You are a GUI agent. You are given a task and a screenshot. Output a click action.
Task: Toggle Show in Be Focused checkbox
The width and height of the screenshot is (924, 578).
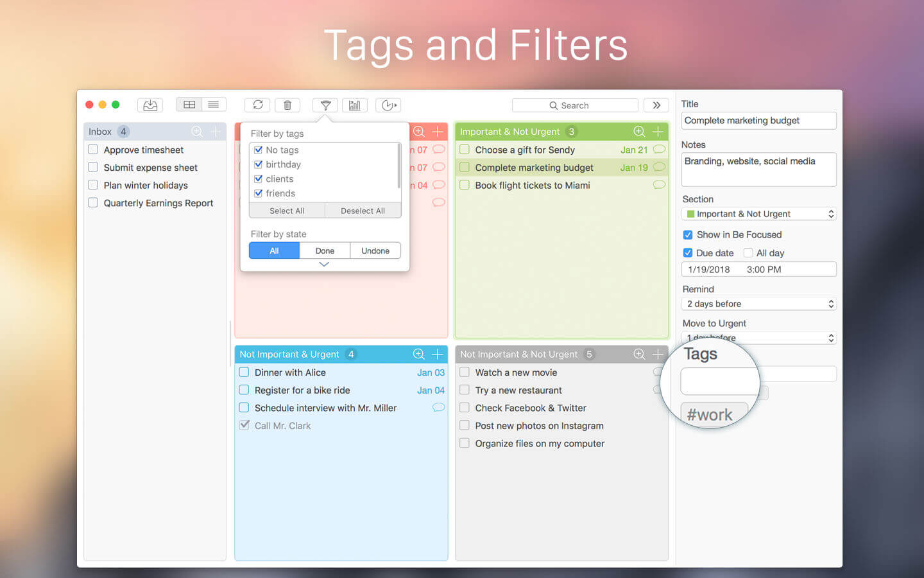click(x=688, y=235)
